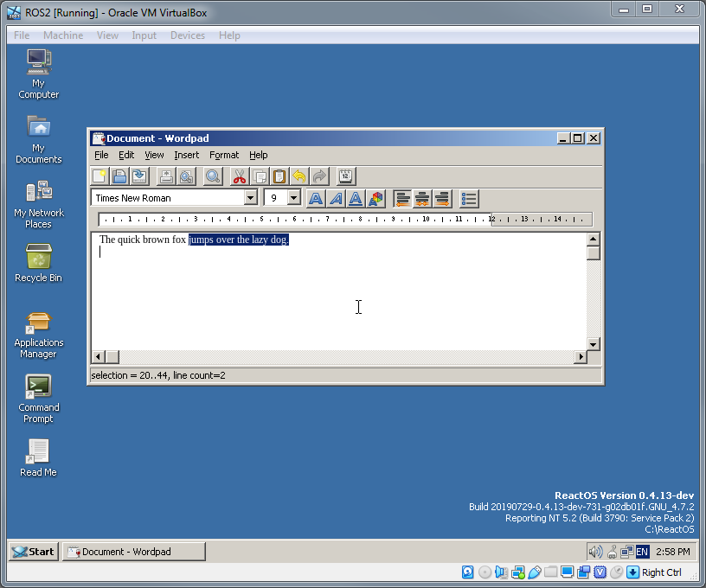Select the Recycle Bin icon

click(39, 263)
